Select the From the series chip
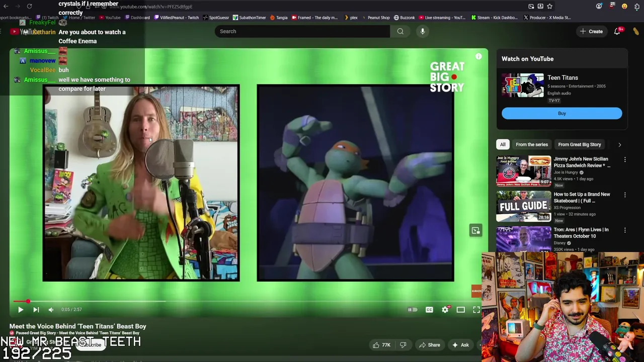644x362 pixels. point(531,144)
